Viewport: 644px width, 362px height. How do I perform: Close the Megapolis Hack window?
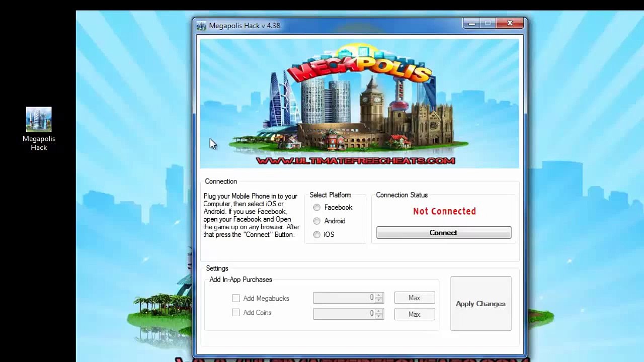click(x=510, y=23)
